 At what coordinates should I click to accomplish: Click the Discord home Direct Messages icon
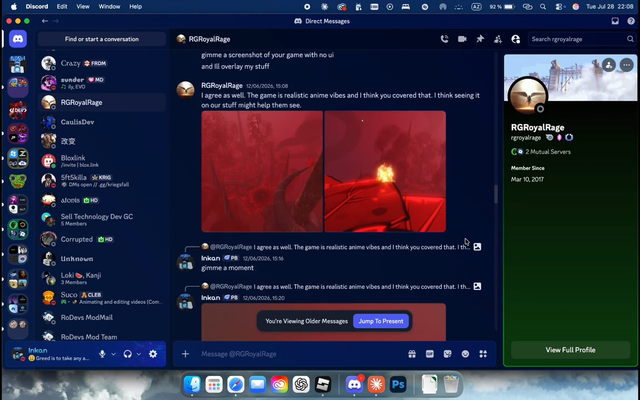tap(18, 39)
